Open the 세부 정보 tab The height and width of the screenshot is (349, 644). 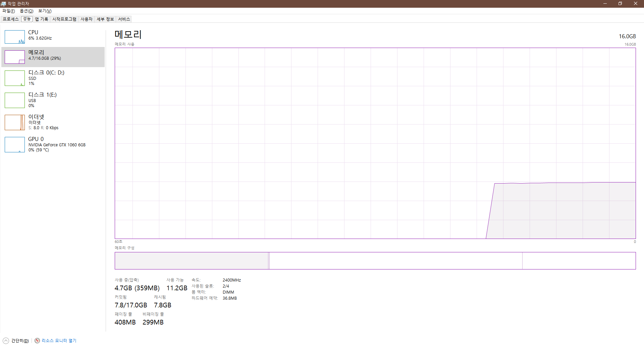tap(105, 19)
